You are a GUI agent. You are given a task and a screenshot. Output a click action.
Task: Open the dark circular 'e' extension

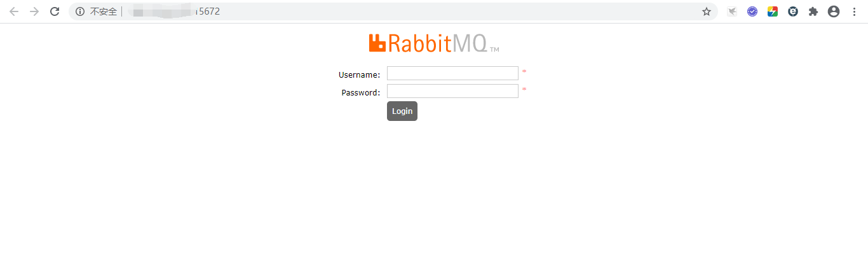tap(793, 11)
